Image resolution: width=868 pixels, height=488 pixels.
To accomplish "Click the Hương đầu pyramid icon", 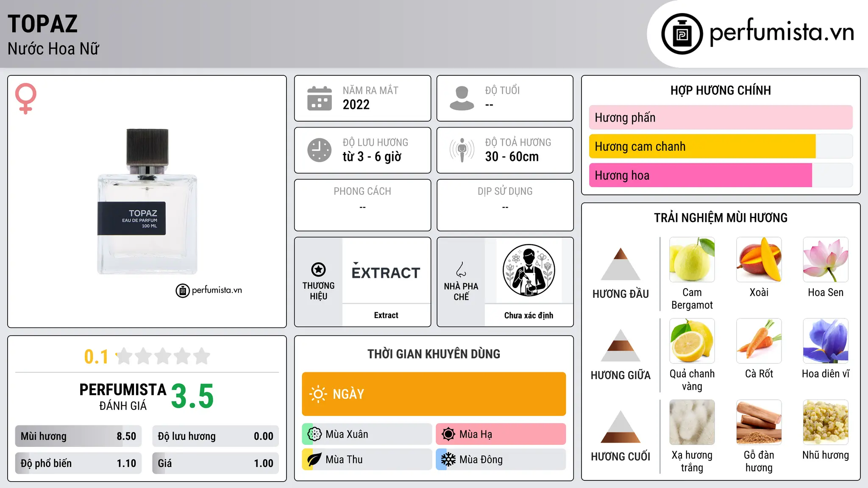I will 620,264.
